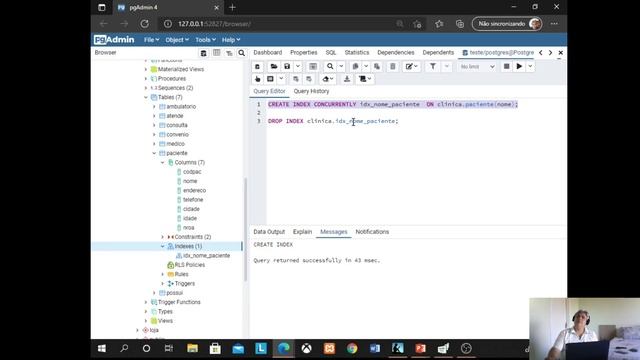Viewport: 640px width, 360px height.
Task: Open filter options dropdown arrow
Action: click(x=447, y=67)
